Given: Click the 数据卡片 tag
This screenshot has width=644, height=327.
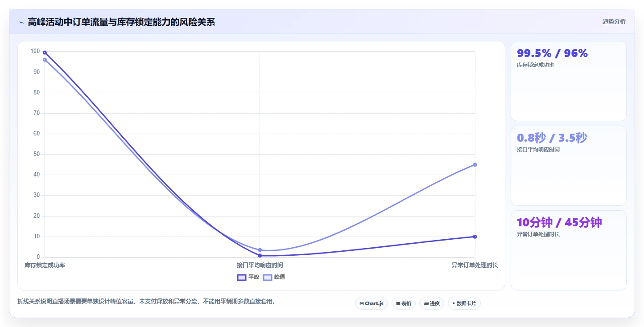Looking at the screenshot, I should coord(464,303).
